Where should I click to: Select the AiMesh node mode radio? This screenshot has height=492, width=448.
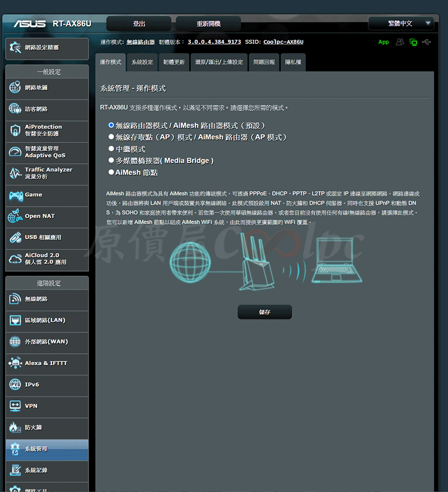pos(111,172)
